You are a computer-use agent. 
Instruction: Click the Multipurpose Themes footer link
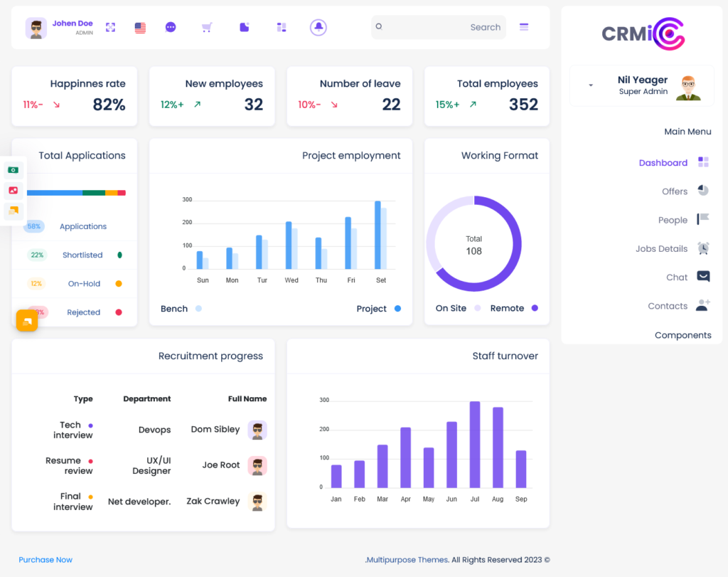407,560
